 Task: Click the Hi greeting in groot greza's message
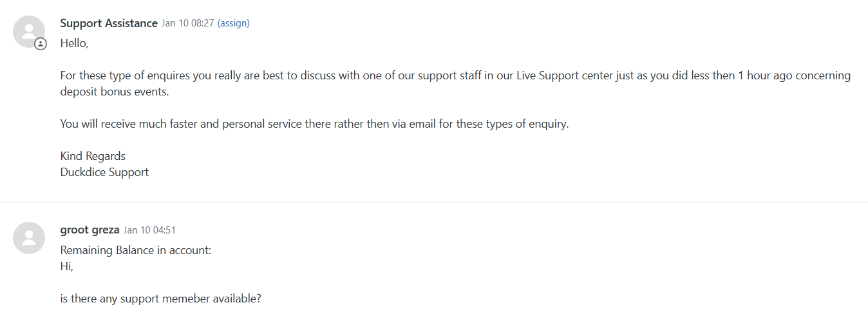(x=67, y=266)
